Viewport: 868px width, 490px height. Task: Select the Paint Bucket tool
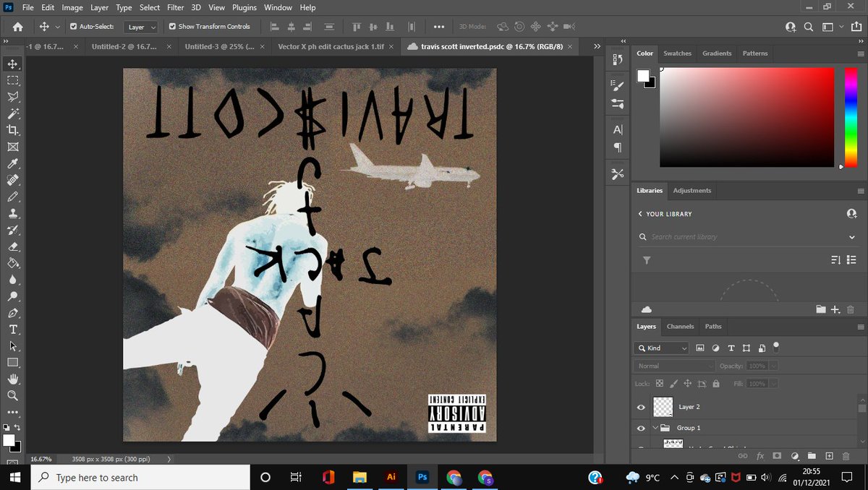coord(12,264)
